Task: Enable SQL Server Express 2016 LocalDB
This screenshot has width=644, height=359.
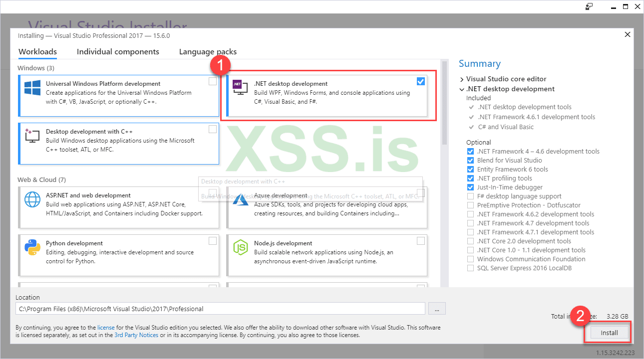Action: [470, 268]
